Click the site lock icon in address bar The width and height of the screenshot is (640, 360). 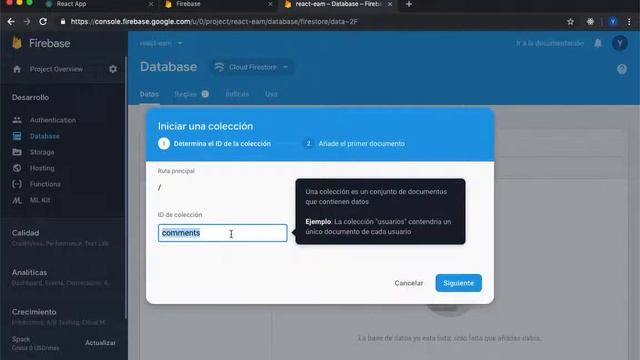pos(62,22)
